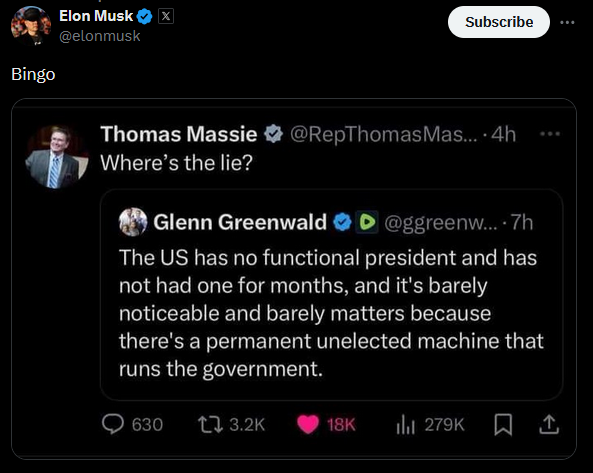593x473 pixels.
Task: Click Thomas Massie's gray verified badge
Action: pyautogui.click(x=273, y=134)
